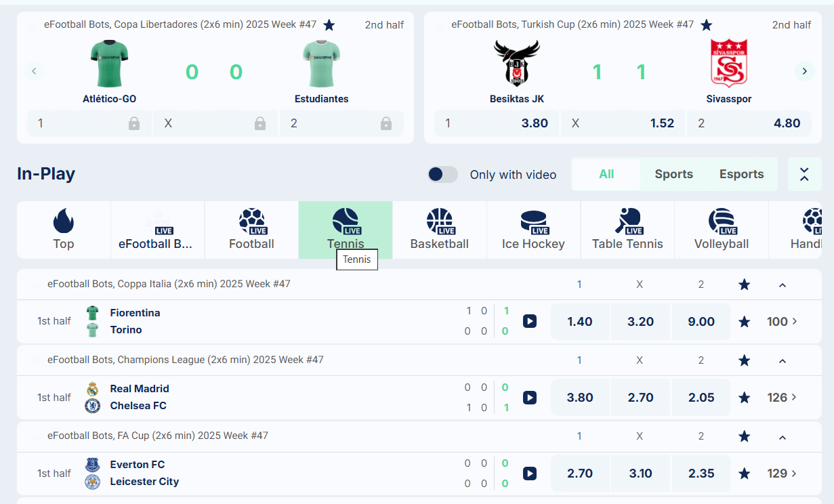This screenshot has height=504, width=834.
Task: Click the right carousel navigation arrow
Action: 804,71
